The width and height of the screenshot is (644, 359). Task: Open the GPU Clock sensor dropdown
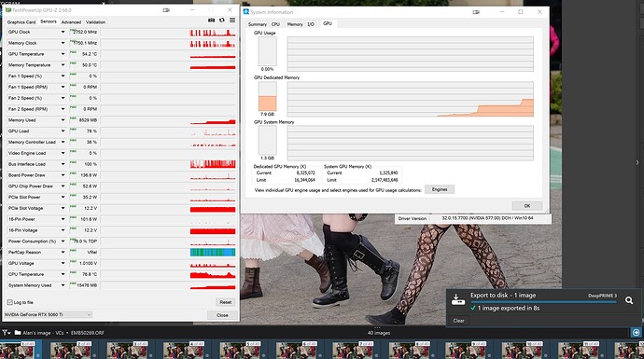63,32
